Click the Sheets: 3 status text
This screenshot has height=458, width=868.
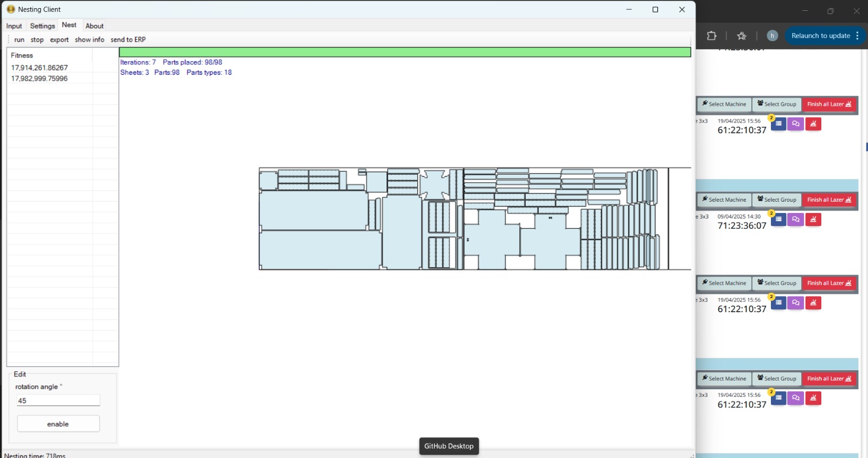pyautogui.click(x=135, y=73)
